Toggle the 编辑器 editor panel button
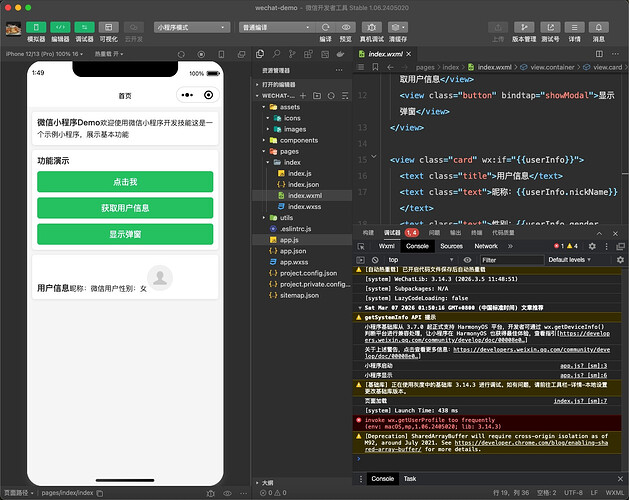This screenshot has width=629, height=500. [x=60, y=27]
